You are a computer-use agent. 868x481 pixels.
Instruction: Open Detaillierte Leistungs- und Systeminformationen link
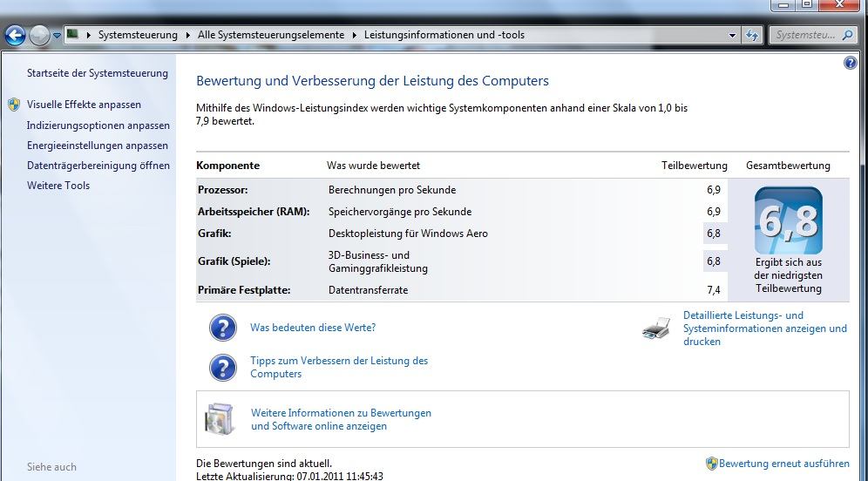765,329
